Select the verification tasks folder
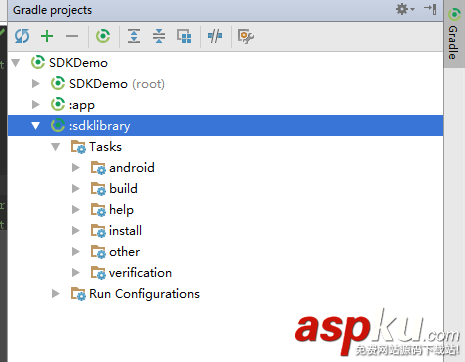This screenshot has height=362, width=465. pyautogui.click(x=225, y=273)
